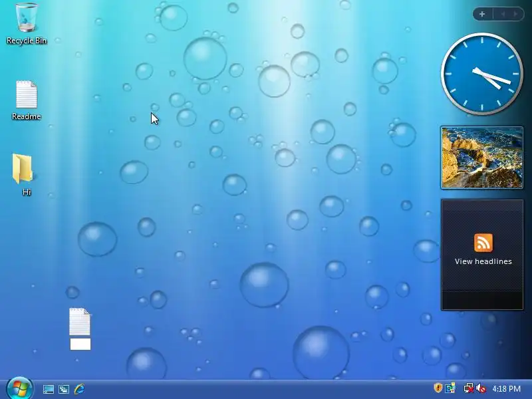This screenshot has height=399, width=532.
Task: Click the 4:18 PM taskbar clock
Action: [506, 388]
